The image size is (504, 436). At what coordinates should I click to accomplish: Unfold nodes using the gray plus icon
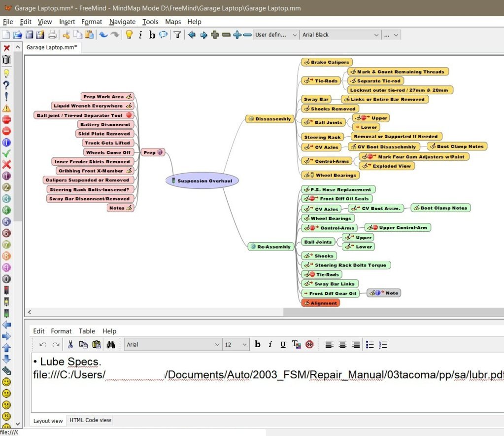pos(215,35)
